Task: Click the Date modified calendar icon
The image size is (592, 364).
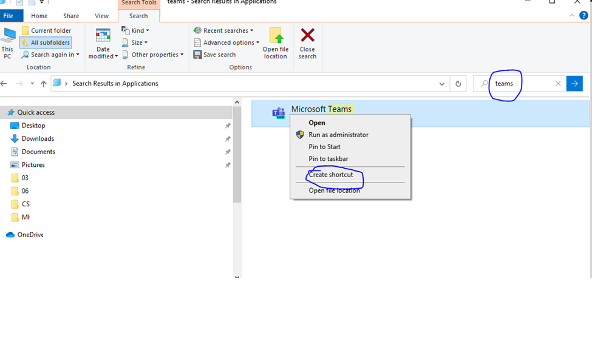Action: (103, 36)
